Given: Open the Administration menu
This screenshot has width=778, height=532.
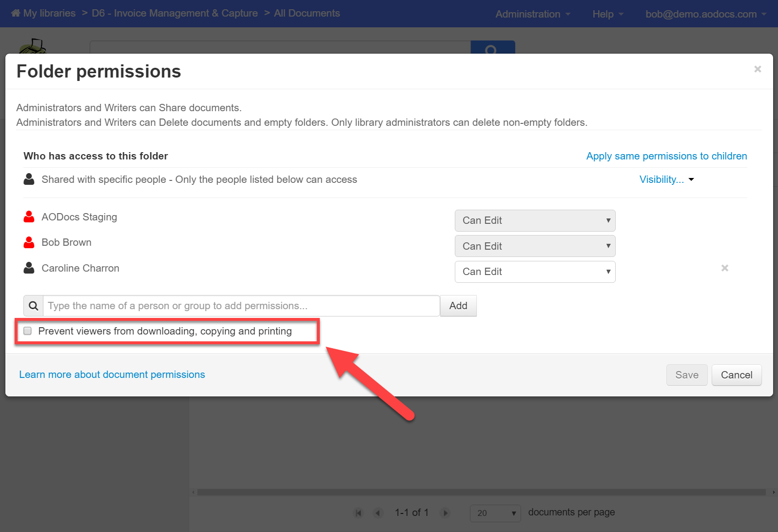Looking at the screenshot, I should coord(533,14).
